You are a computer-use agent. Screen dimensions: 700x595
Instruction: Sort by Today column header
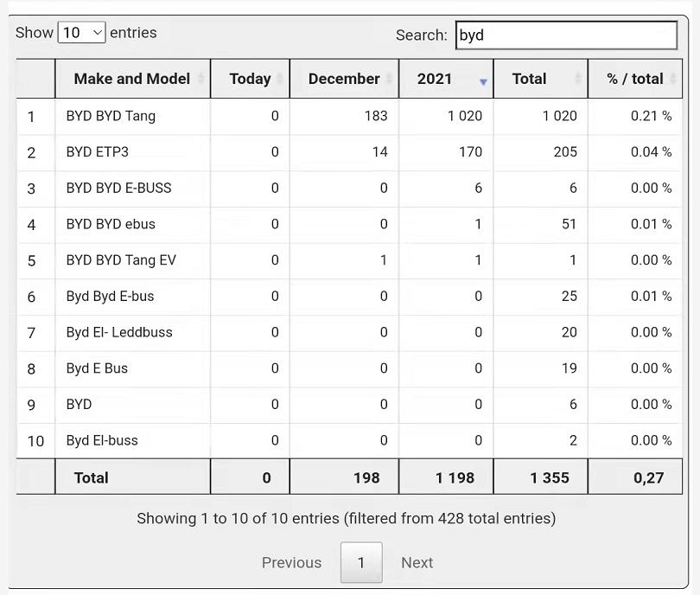pyautogui.click(x=250, y=79)
